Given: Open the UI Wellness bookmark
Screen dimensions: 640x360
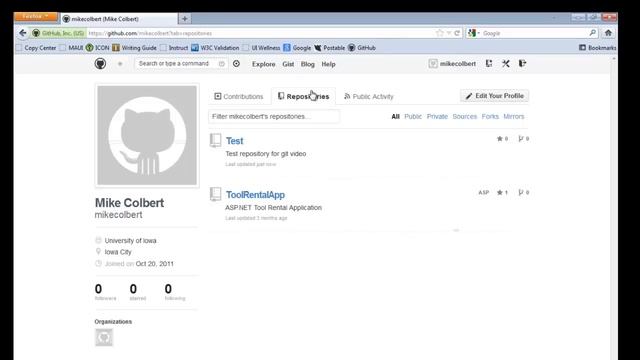Looking at the screenshot, I should click(262, 48).
